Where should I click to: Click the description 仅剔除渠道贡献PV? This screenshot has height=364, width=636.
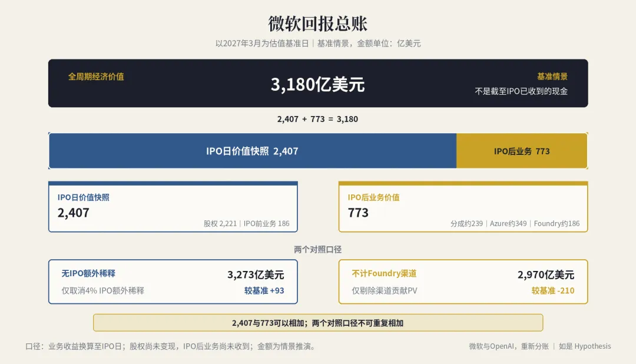pyautogui.click(x=385, y=290)
